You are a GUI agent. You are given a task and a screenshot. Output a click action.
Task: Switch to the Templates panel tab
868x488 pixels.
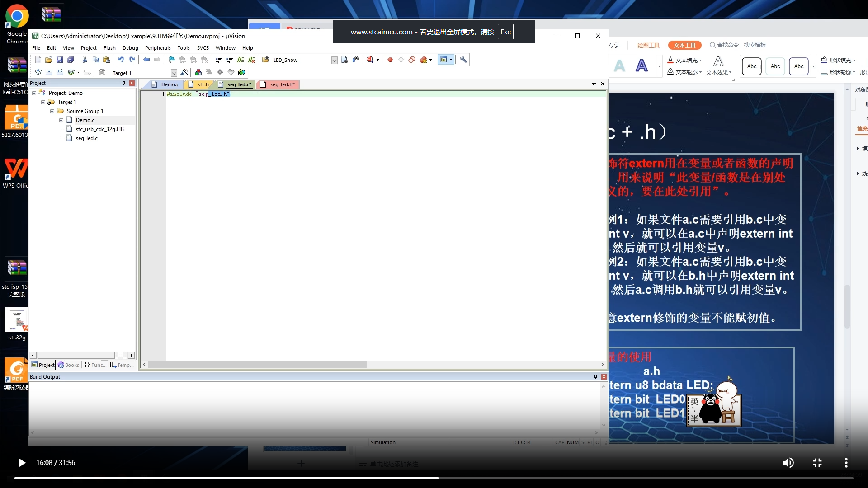(122, 365)
